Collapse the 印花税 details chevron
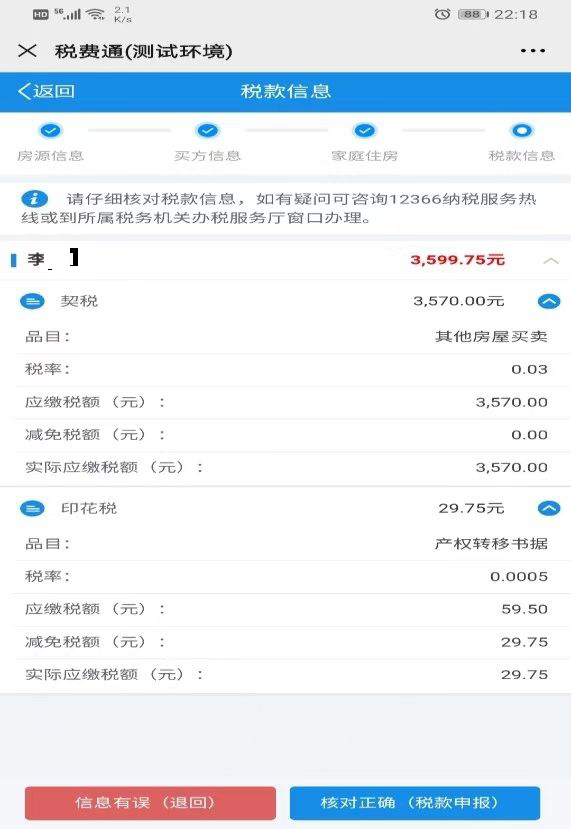The width and height of the screenshot is (571, 829). (549, 509)
